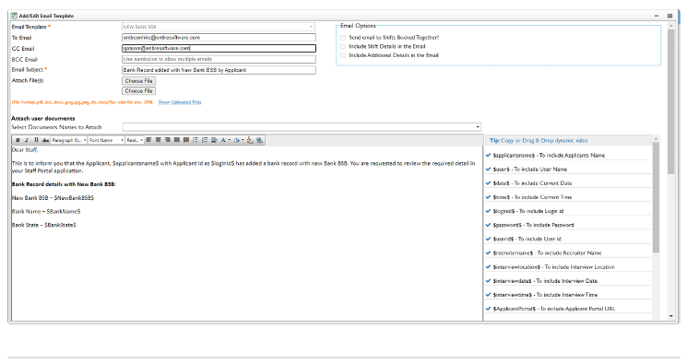
Task: Click the CC Email input field
Action: click(x=219, y=49)
